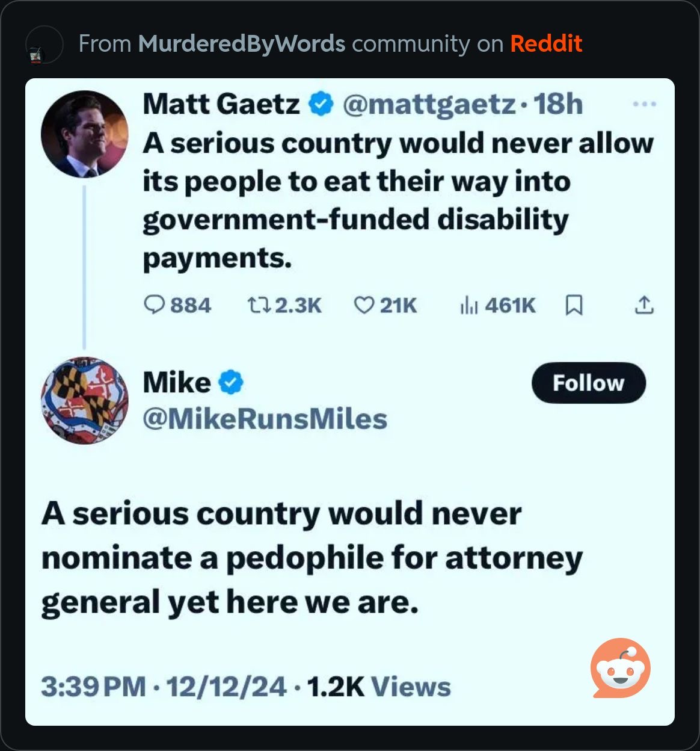700x751 pixels.
Task: Click the 3:39 PM 12/12/24 timestamp
Action: [164, 687]
